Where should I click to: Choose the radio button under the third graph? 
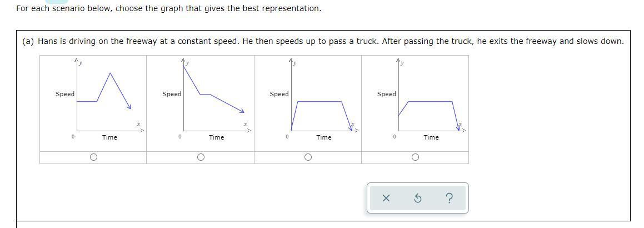308,157
